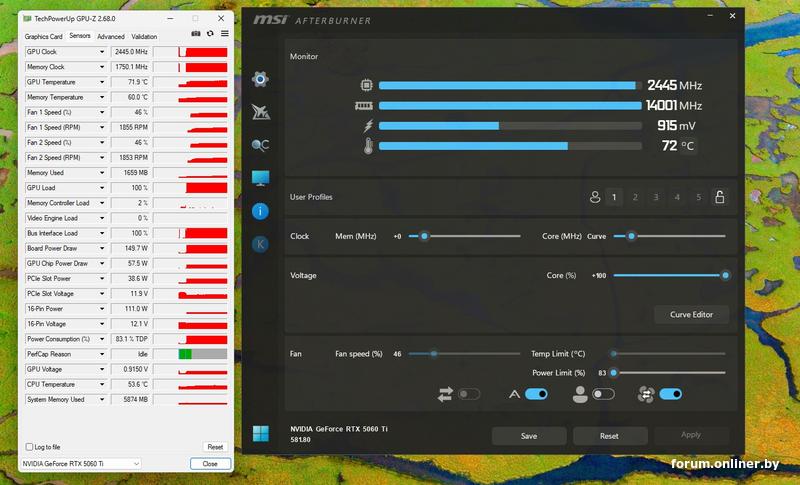Click the link arrows icon near fan settings
The width and height of the screenshot is (800, 485).
point(445,394)
